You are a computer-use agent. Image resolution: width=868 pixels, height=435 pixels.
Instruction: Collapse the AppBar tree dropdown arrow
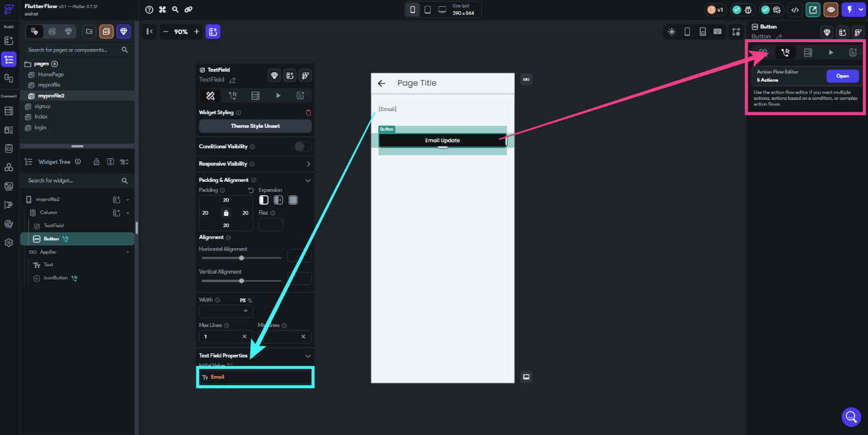tap(128, 252)
